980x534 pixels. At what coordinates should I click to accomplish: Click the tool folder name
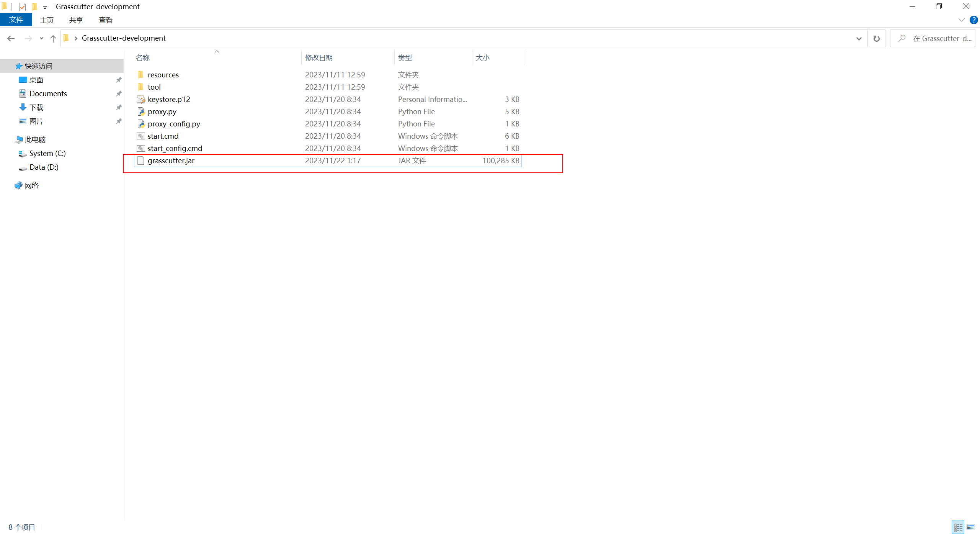click(x=154, y=87)
